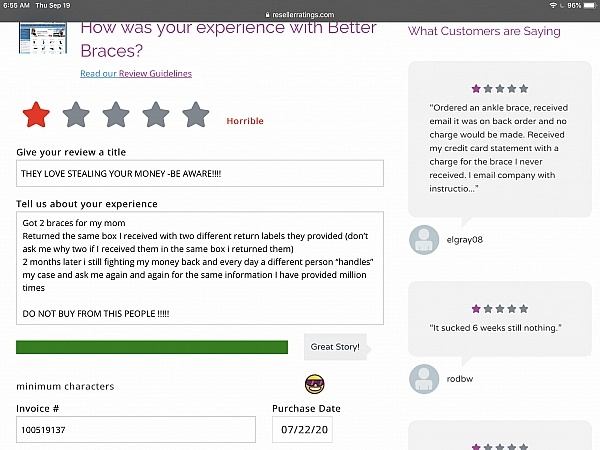This screenshot has height=450, width=600.
Task: Open rodbw's "It sucked 6 weeks" review
Action: [500, 319]
